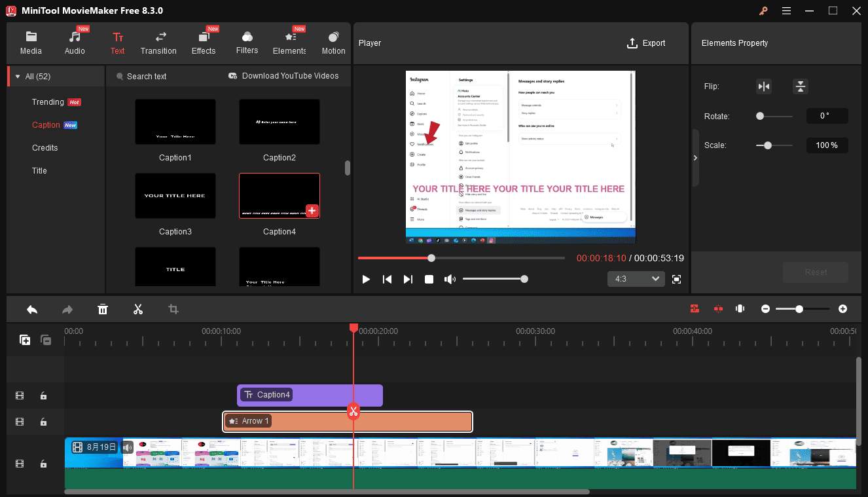
Task: Click the audio waveform marker icon
Action: point(740,309)
